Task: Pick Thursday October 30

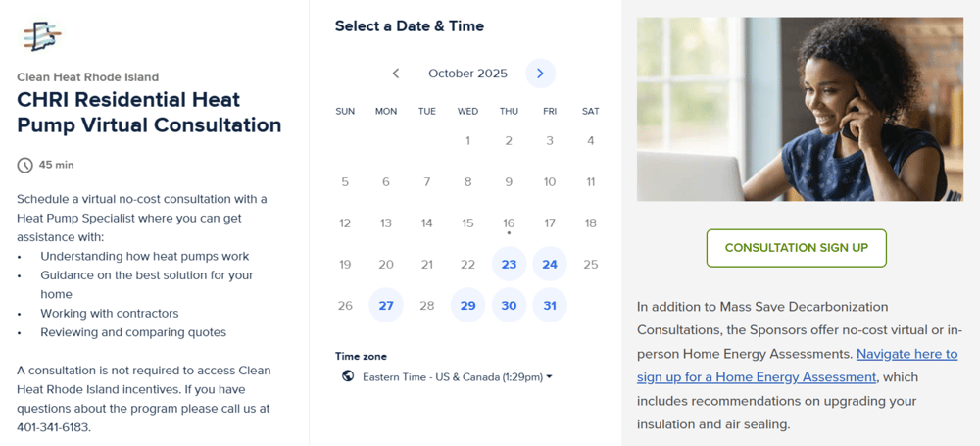Action: point(509,305)
